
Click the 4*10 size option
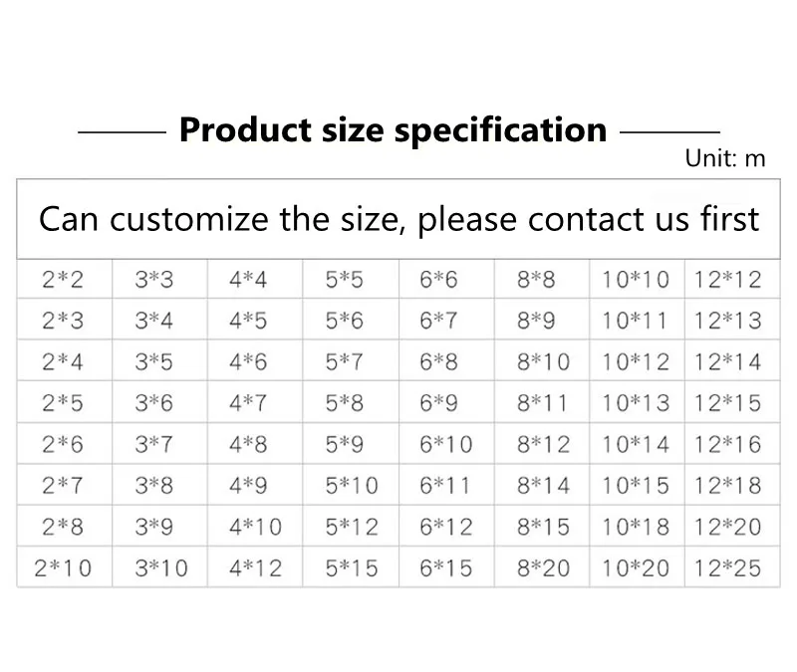click(255, 527)
